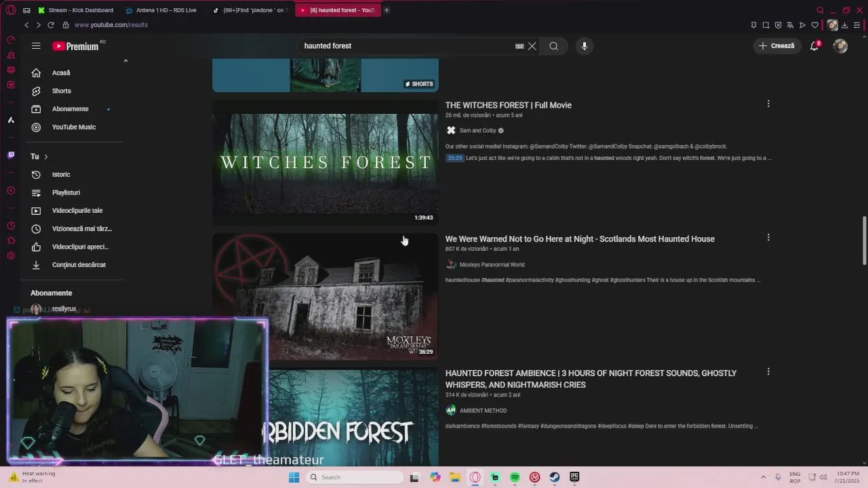Open Twitch in the Opera sidebar

coord(11,155)
